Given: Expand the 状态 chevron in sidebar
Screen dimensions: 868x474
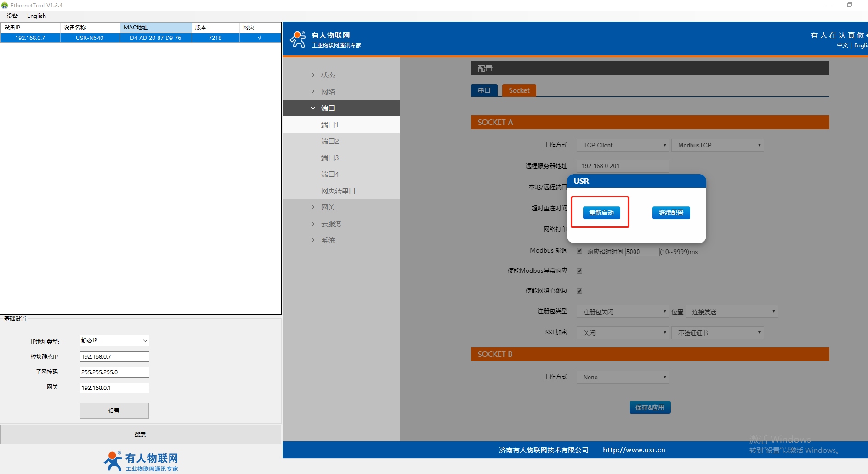Looking at the screenshot, I should (313, 75).
